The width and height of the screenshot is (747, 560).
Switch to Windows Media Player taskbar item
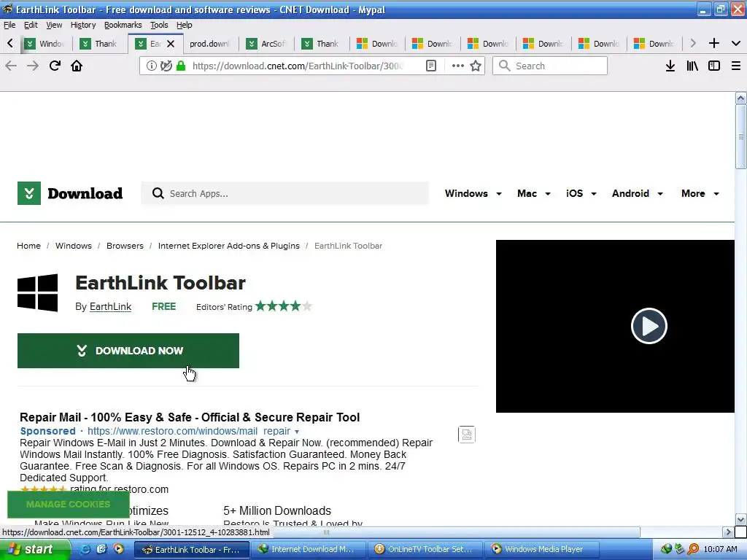pos(542,549)
